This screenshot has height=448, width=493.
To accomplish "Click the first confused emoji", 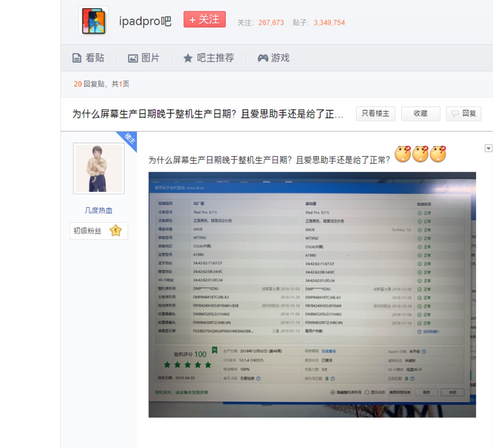I will click(x=403, y=154).
